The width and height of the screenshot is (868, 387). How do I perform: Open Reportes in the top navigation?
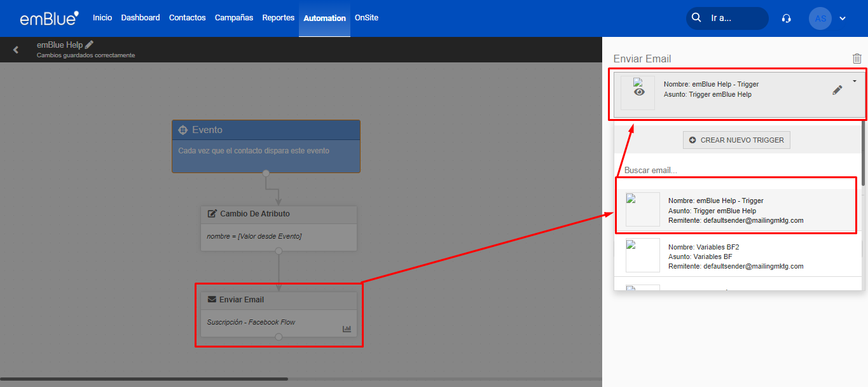[x=279, y=18]
